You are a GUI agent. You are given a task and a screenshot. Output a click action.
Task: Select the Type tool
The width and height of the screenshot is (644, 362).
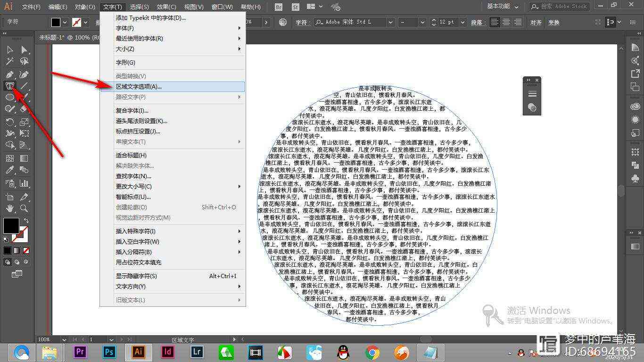tap(9, 86)
